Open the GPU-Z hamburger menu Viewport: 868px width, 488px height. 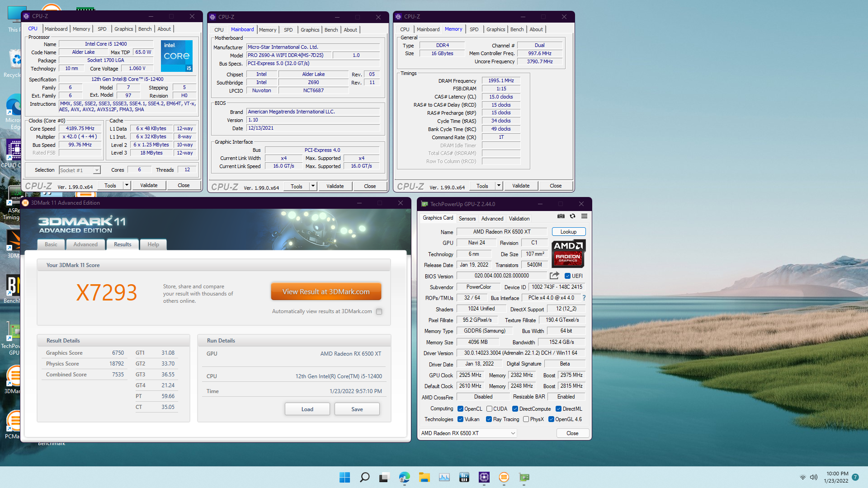[x=585, y=216]
